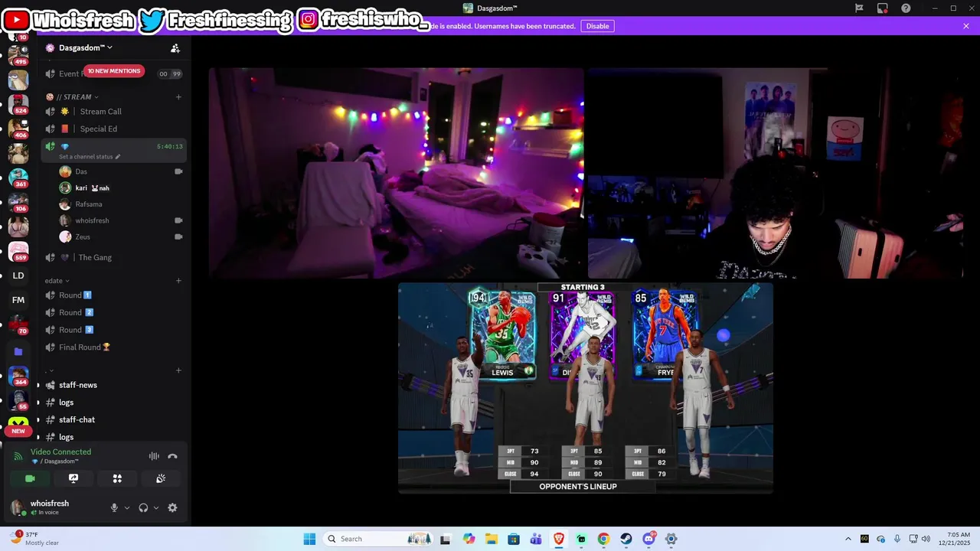Dismiss the purple streamer mode banner

966,26
